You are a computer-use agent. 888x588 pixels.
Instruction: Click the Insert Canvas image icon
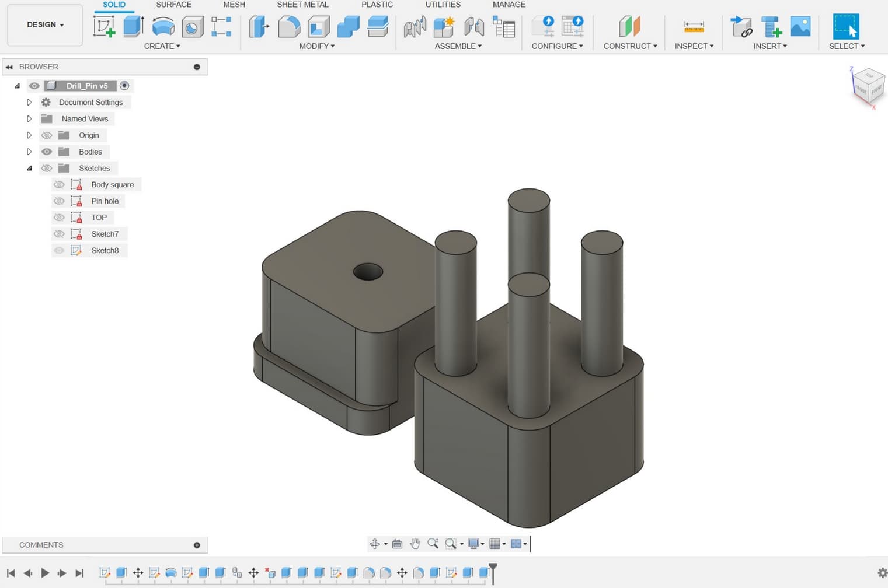(x=800, y=27)
